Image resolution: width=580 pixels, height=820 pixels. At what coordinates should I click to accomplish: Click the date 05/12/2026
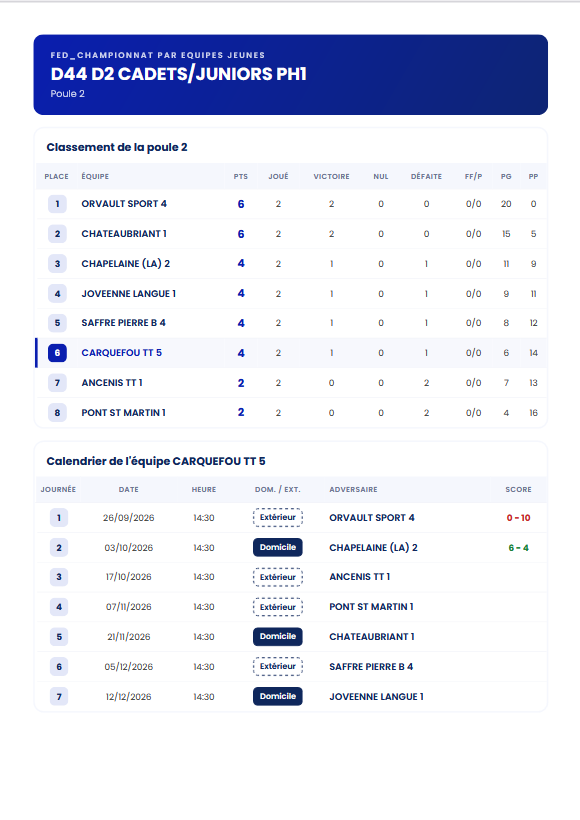(129, 667)
